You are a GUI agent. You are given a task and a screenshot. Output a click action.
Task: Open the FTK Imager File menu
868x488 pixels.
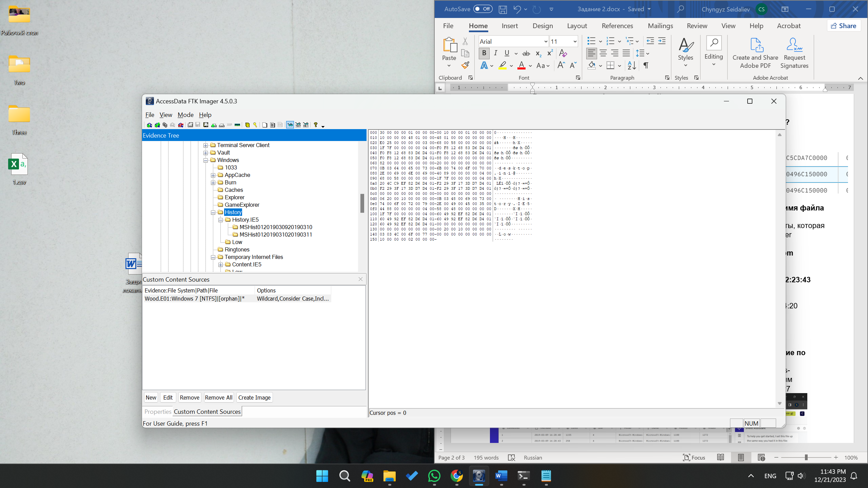pos(150,115)
